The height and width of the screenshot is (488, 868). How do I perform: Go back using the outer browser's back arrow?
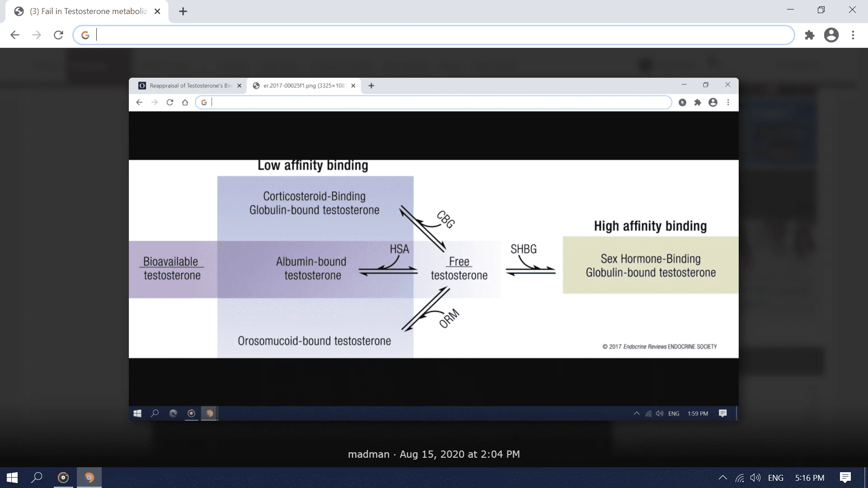coord(15,35)
